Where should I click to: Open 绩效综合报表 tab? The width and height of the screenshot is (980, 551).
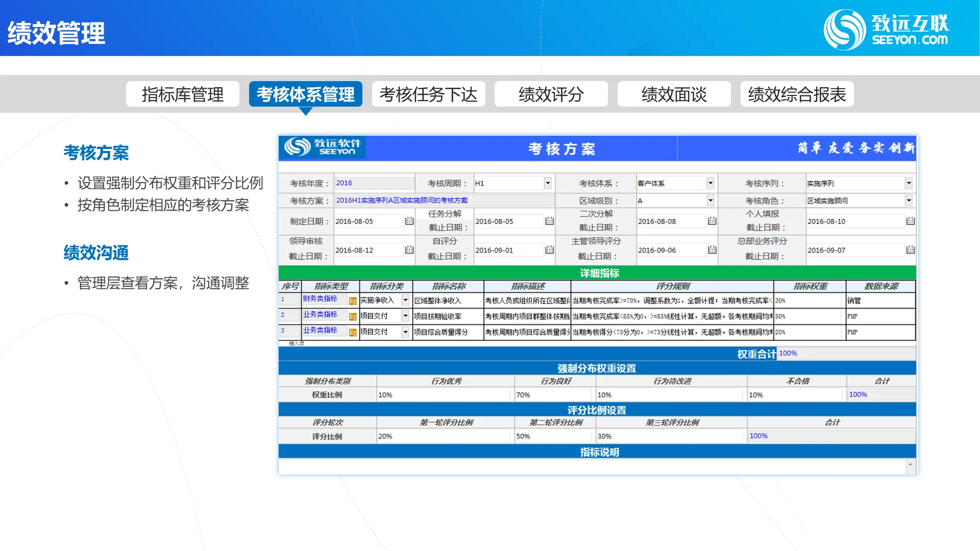click(x=797, y=94)
